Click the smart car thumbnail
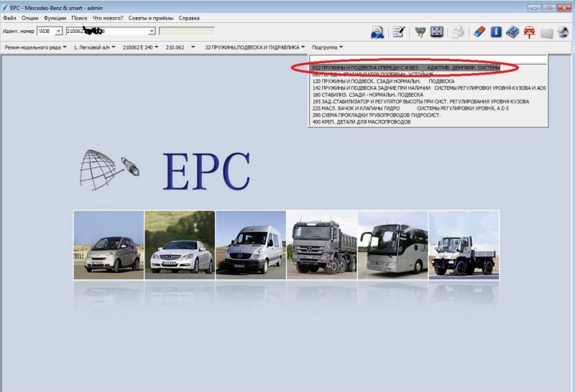 [x=109, y=245]
